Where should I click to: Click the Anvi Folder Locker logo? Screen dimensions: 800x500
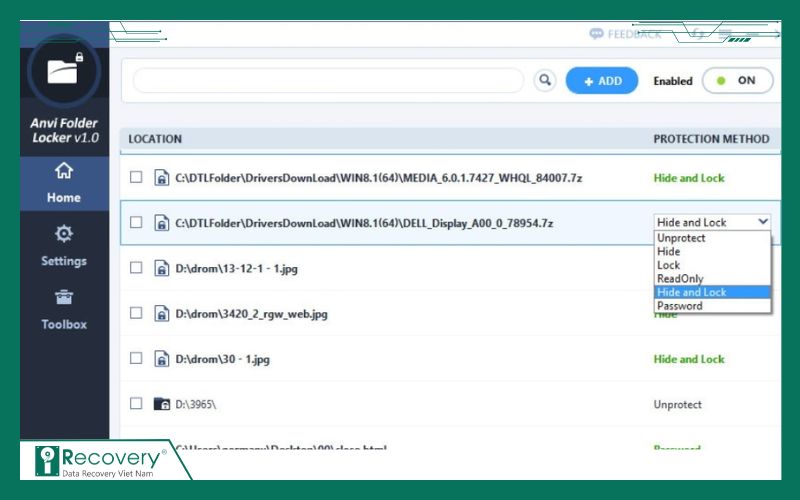pos(64,70)
